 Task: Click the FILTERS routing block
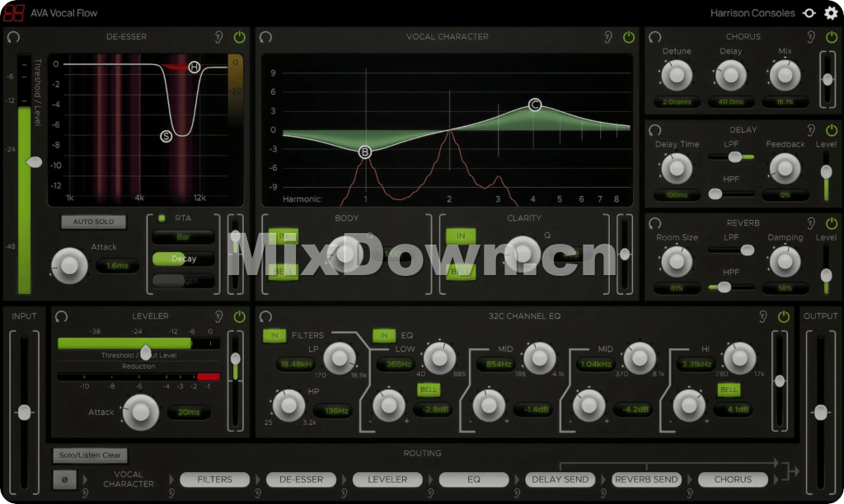pos(215,479)
